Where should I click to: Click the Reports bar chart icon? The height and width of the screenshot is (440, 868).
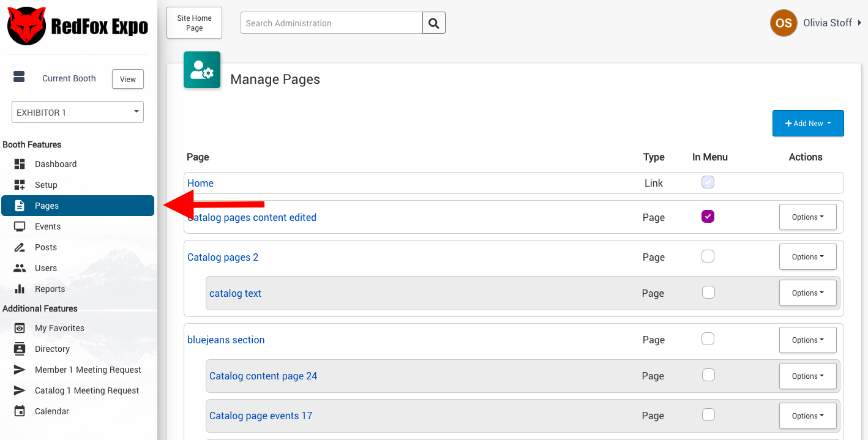tap(20, 289)
